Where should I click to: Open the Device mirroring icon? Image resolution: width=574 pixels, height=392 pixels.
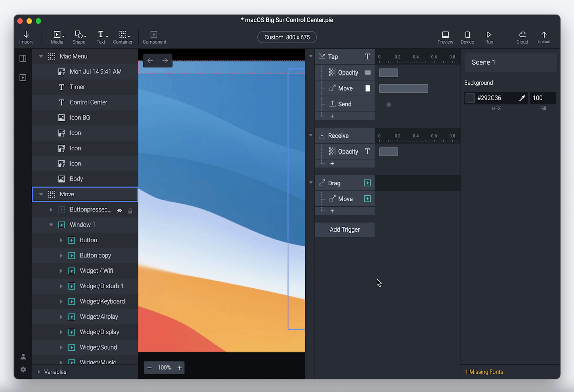click(x=467, y=37)
